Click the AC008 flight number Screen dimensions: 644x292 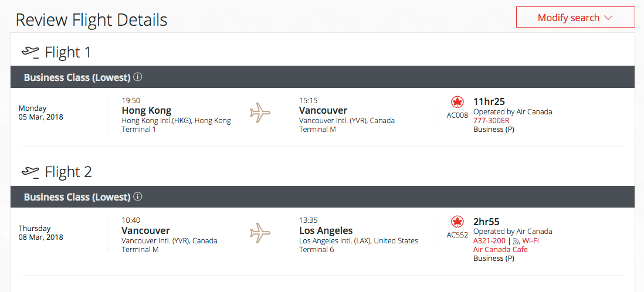click(x=457, y=116)
